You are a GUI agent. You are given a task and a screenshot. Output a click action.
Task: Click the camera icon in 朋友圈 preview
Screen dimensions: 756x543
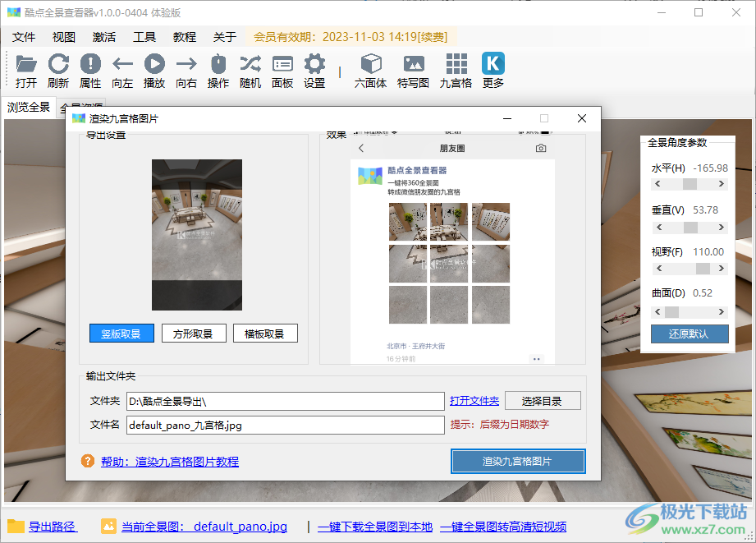coord(541,148)
